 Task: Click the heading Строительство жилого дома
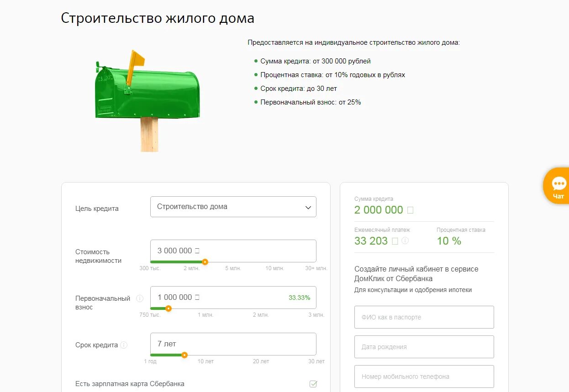158,18
